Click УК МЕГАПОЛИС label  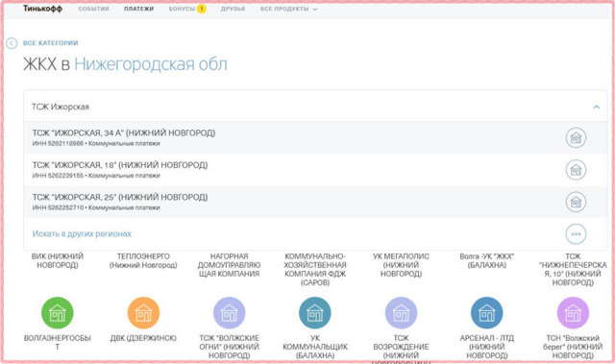pyautogui.click(x=401, y=265)
